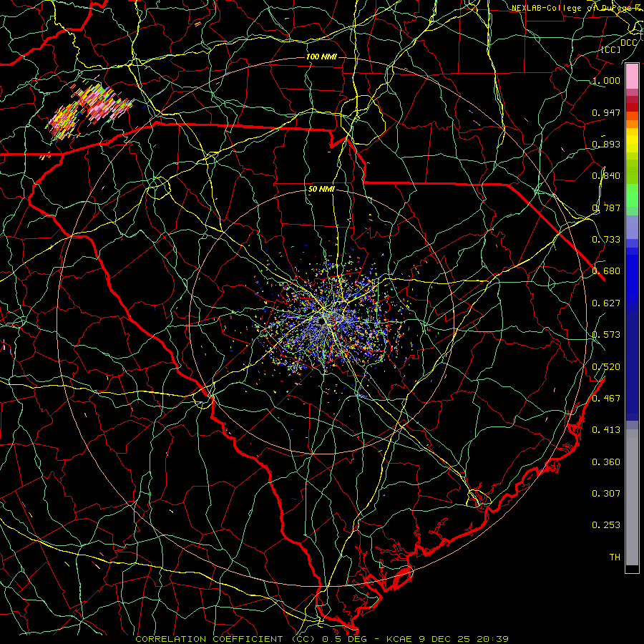
Task: Pick the lavender color bar segment near 0.733
Action: 632,227
